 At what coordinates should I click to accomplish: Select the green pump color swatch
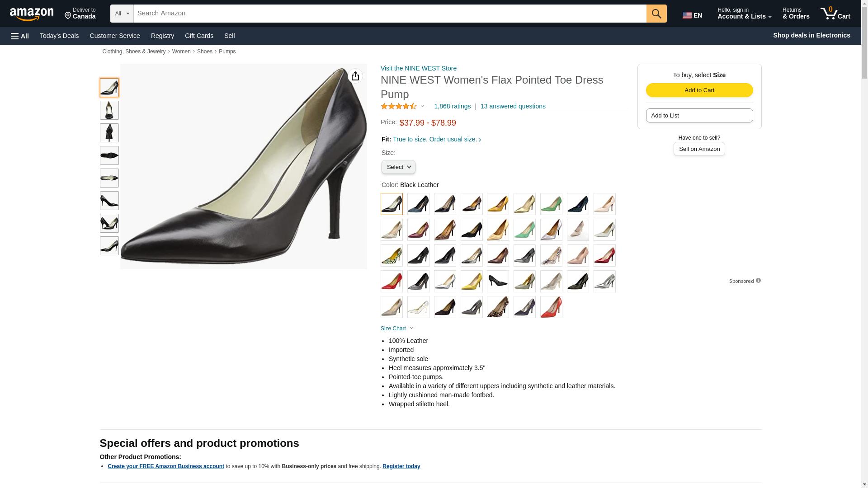(551, 204)
